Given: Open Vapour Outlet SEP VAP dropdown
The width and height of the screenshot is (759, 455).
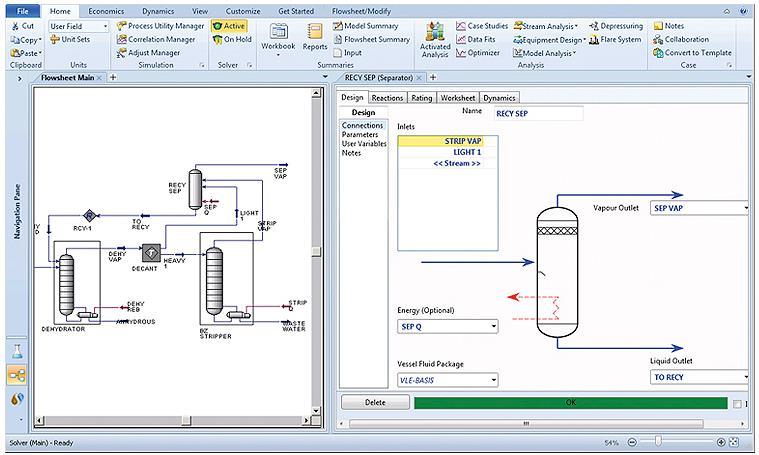Looking at the screenshot, I should [x=744, y=208].
